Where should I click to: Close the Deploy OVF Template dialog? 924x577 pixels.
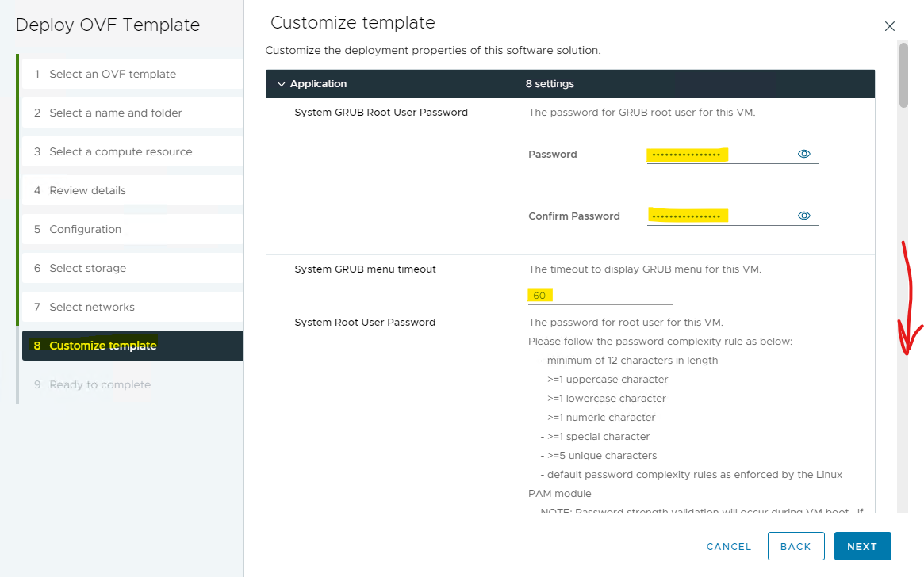(889, 26)
